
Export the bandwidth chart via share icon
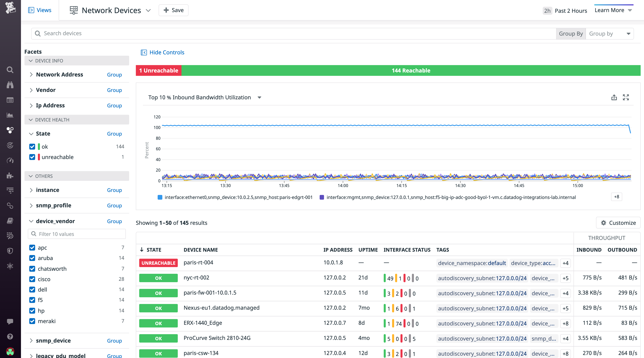click(614, 97)
